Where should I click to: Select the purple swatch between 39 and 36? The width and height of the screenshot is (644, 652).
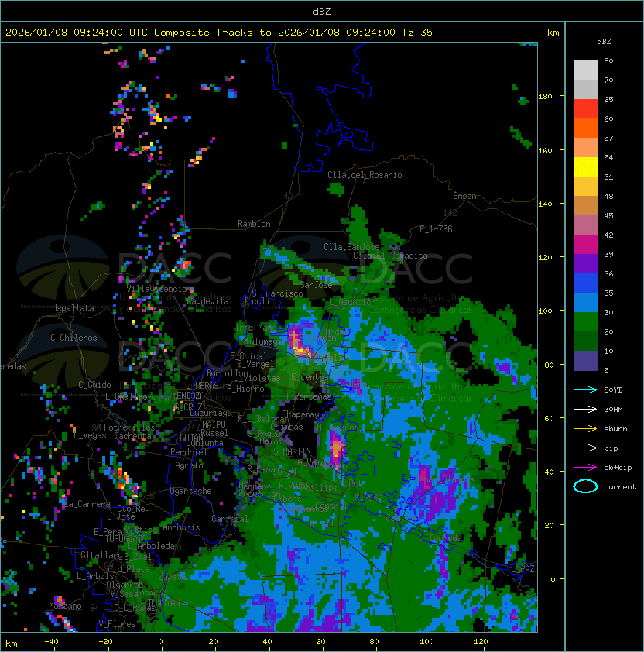coord(585,263)
